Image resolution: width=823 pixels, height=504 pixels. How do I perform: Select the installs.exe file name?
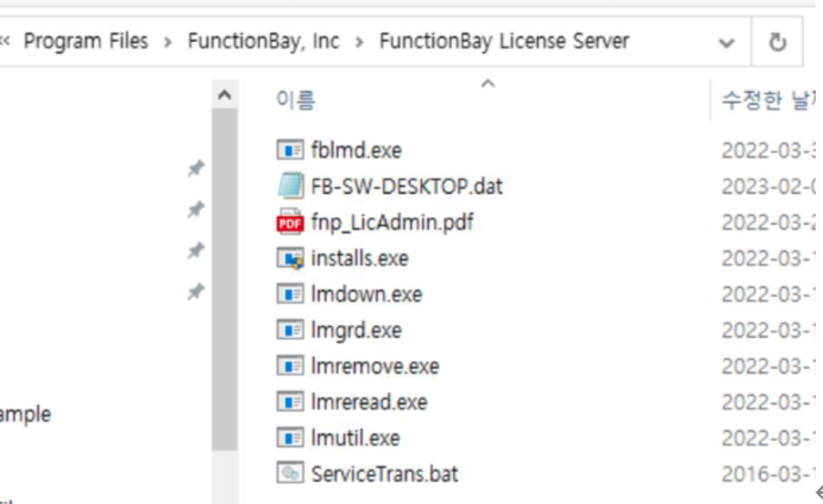coord(359,258)
